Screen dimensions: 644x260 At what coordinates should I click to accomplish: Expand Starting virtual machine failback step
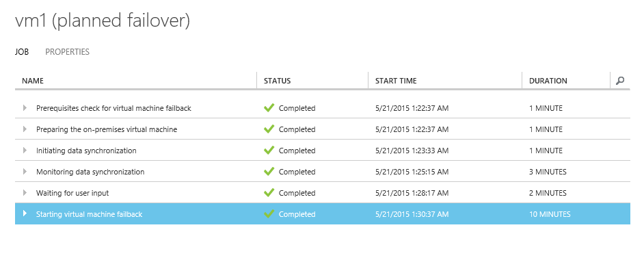(x=25, y=213)
